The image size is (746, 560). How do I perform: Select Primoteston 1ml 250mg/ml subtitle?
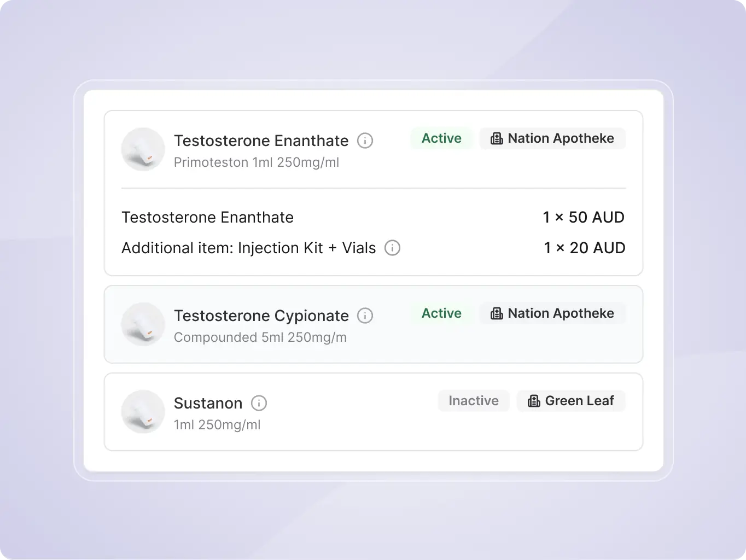(x=257, y=163)
